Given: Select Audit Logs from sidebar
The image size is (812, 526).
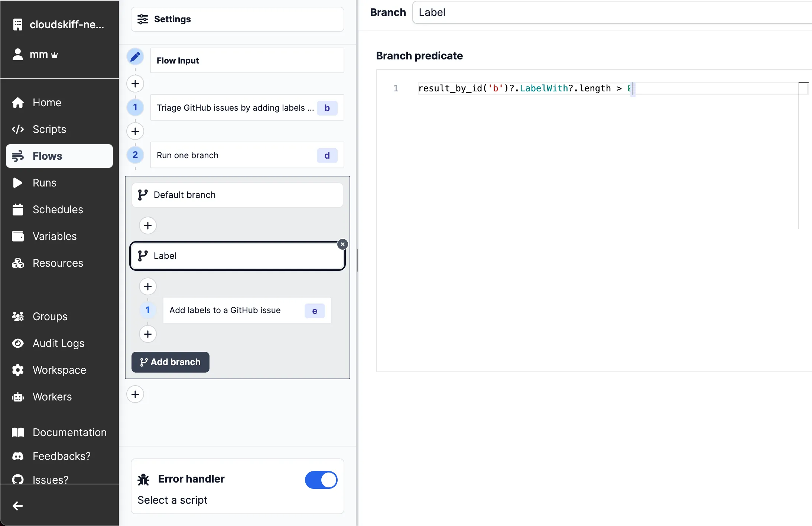Looking at the screenshot, I should pos(59,343).
